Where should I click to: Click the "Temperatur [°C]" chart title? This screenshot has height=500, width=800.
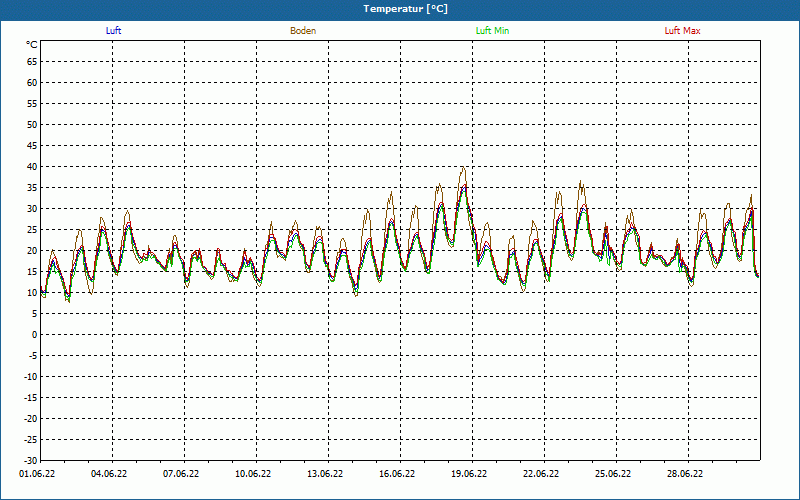pyautogui.click(x=406, y=9)
